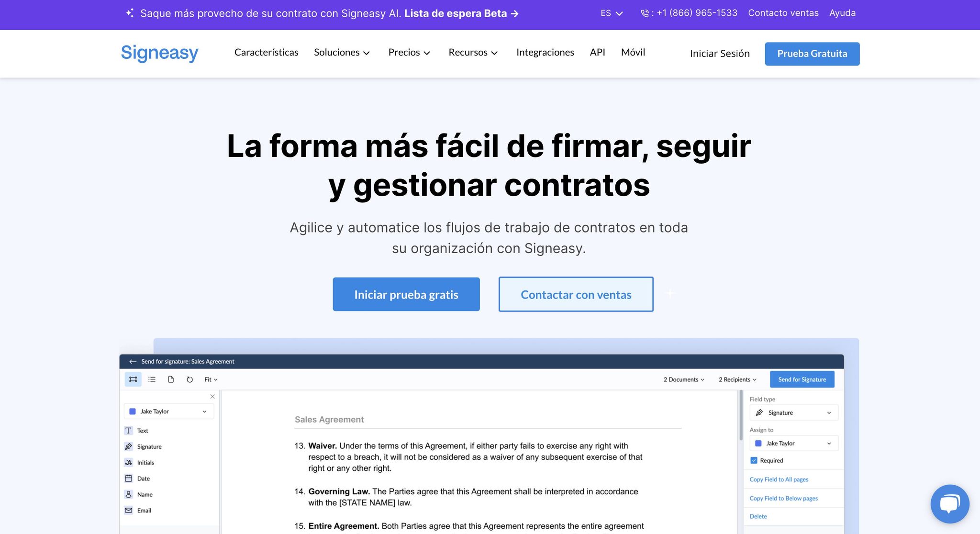This screenshot has height=534, width=980.
Task: Click the Send for Signature button
Action: click(802, 379)
